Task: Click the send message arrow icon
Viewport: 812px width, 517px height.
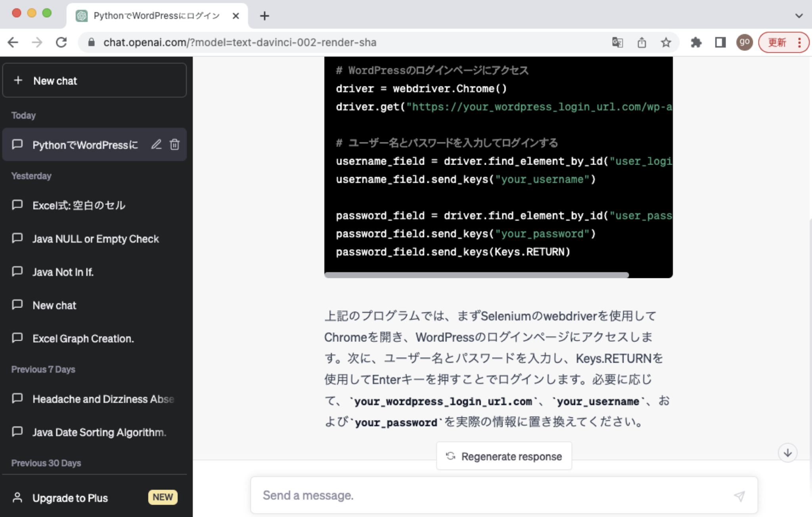Action: coord(740,496)
